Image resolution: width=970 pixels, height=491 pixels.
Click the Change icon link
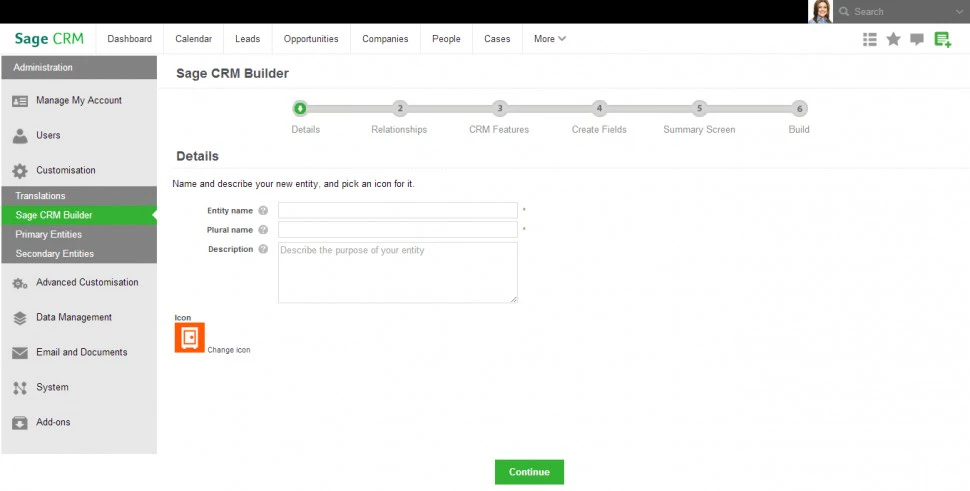pyautogui.click(x=229, y=350)
